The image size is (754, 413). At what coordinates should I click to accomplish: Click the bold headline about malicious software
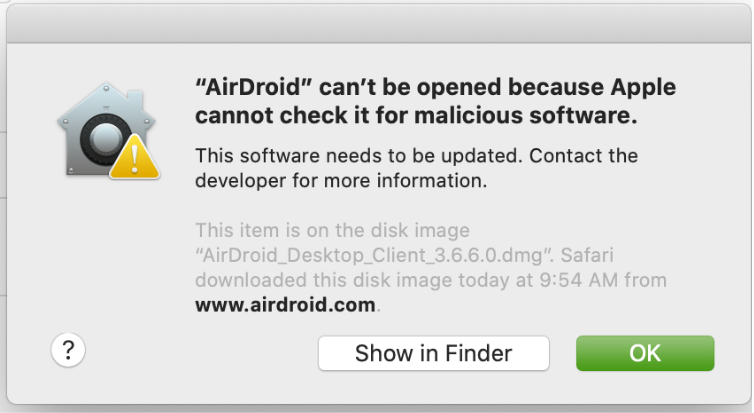(416, 101)
